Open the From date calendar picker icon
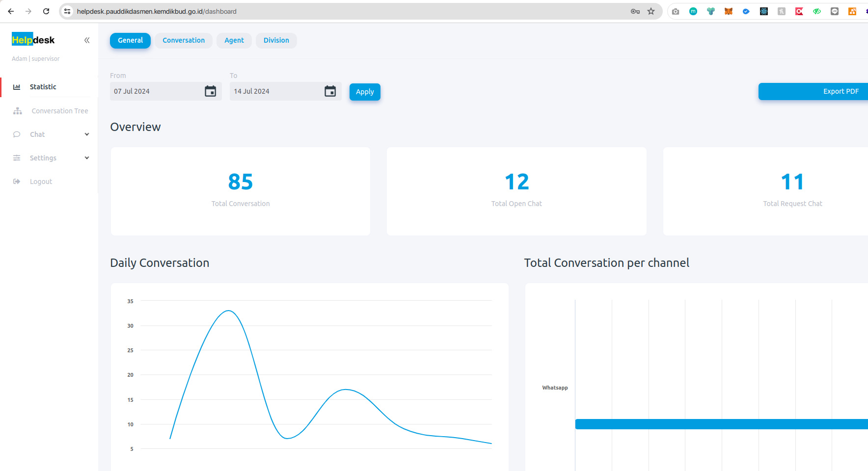The height and width of the screenshot is (471, 868). point(211,91)
